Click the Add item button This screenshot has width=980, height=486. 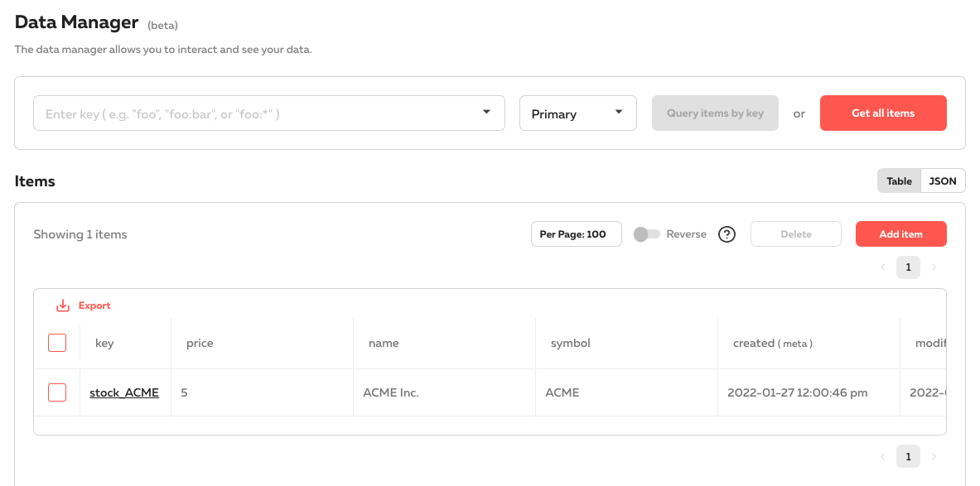900,233
